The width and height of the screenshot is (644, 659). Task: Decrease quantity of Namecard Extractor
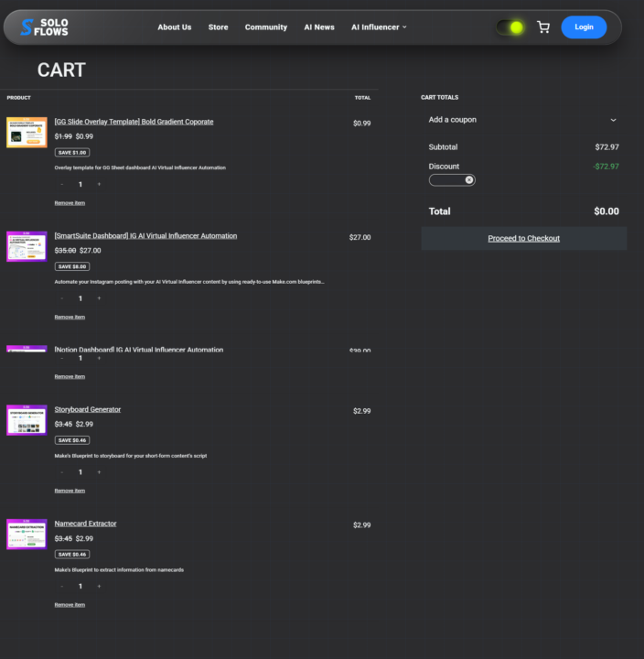pos(62,586)
